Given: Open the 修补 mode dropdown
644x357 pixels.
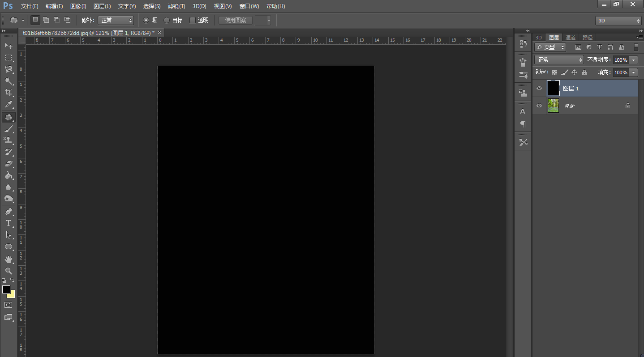Looking at the screenshot, I should click(116, 20).
